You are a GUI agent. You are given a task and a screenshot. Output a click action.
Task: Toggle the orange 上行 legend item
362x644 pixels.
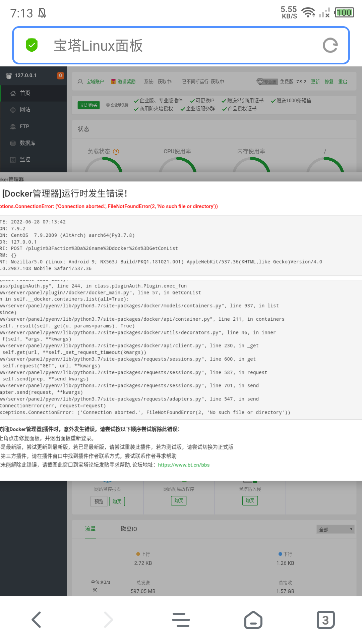143,554
